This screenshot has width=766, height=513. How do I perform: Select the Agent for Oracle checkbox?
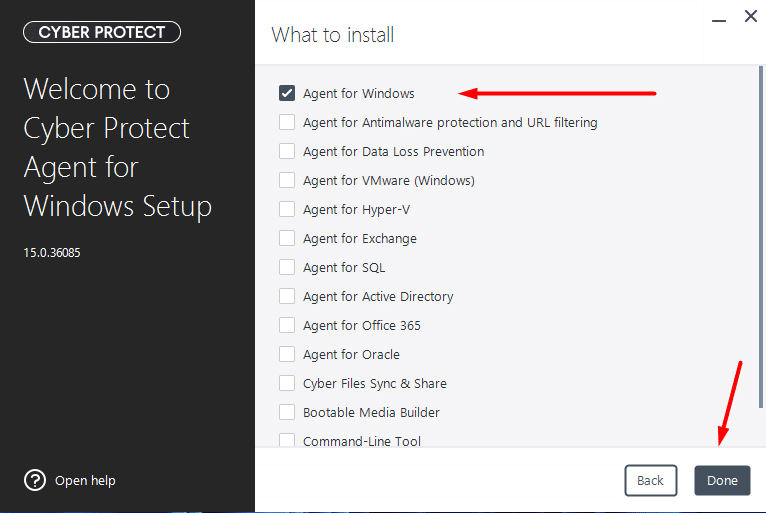tap(287, 354)
